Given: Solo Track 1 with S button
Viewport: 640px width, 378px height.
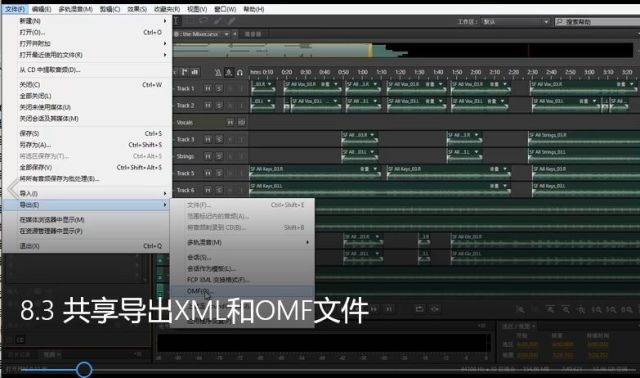Looking at the screenshot, I should [219, 88].
